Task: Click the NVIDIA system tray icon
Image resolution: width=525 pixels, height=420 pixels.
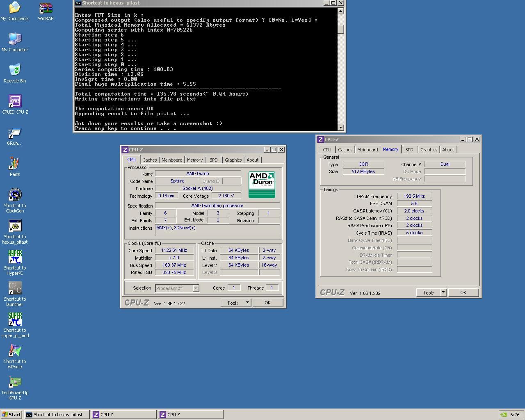Action: pos(504,415)
